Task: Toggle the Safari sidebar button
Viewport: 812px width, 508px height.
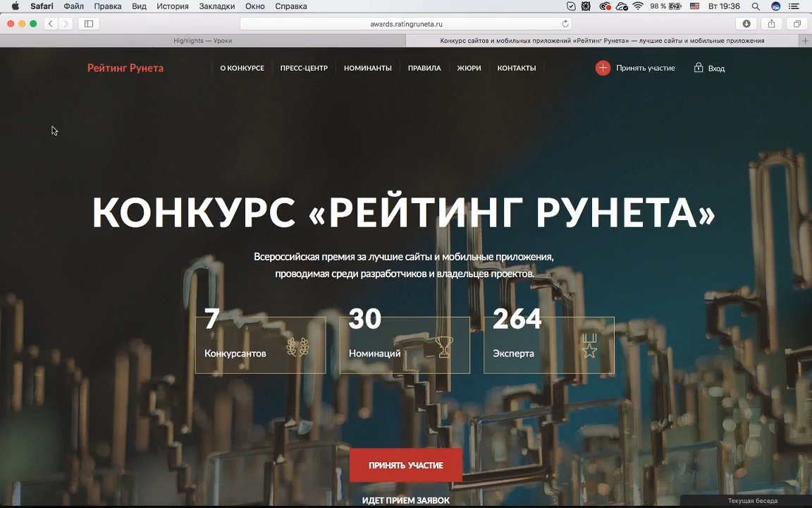Action: coord(89,23)
